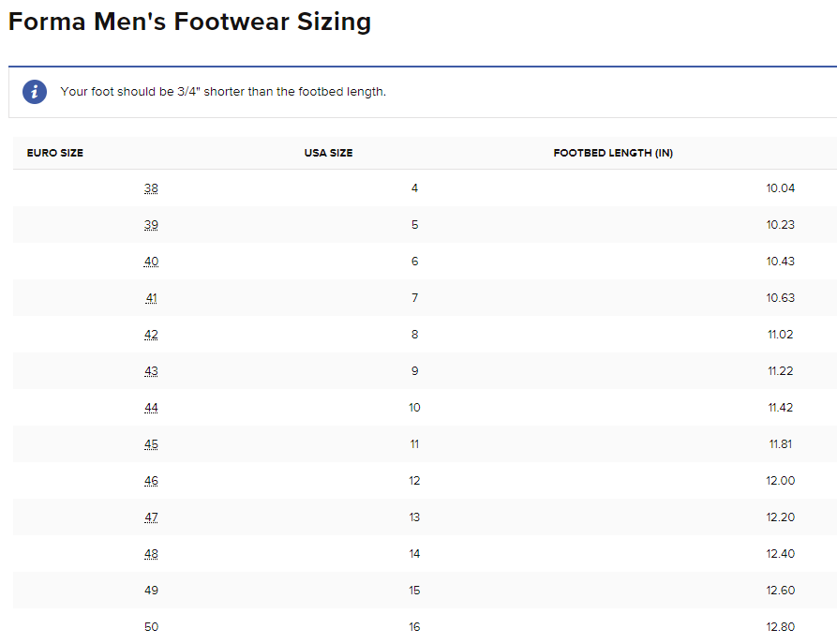Click the Euro size 47 link
The width and height of the screenshot is (837, 644).
pyautogui.click(x=151, y=517)
